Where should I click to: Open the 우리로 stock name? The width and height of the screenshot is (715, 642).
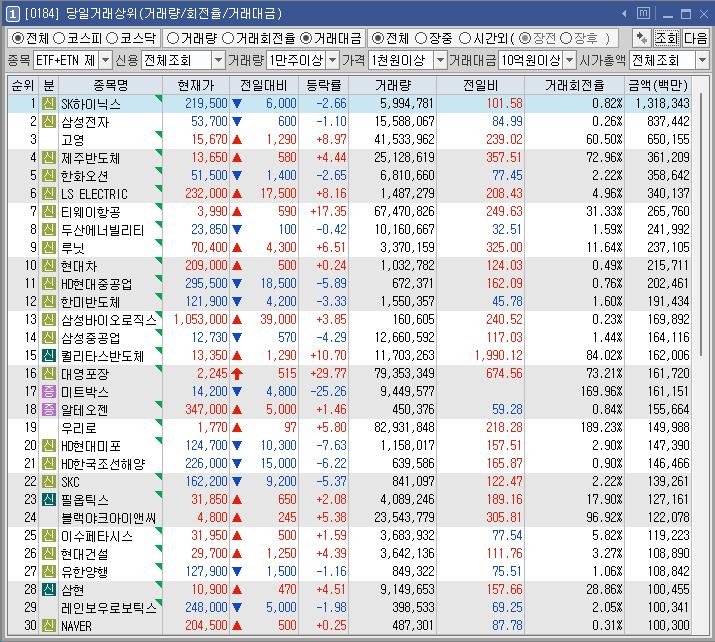79,428
